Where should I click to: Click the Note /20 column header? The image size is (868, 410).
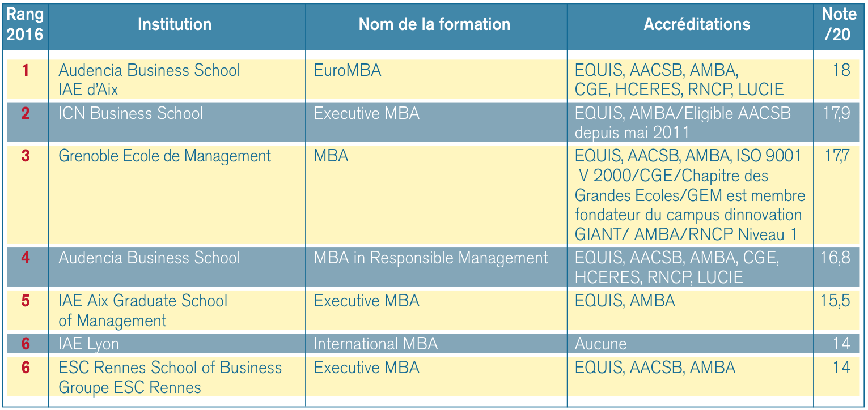click(837, 24)
